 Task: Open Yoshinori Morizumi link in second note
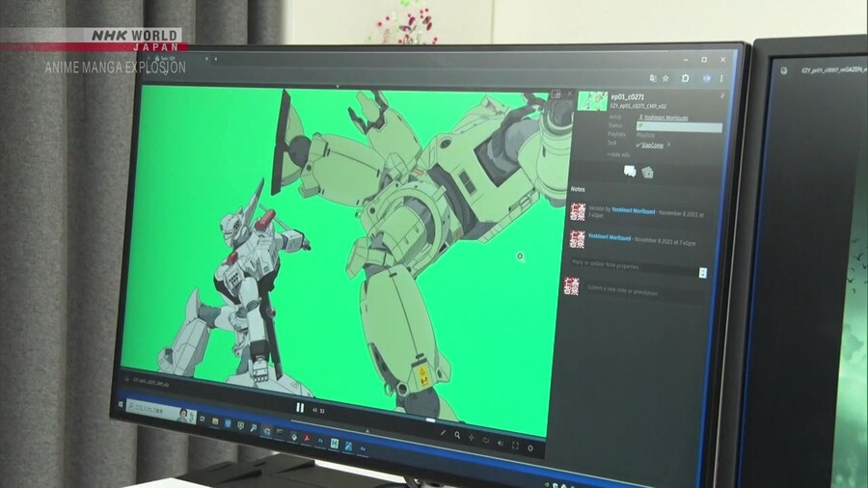pyautogui.click(x=610, y=237)
